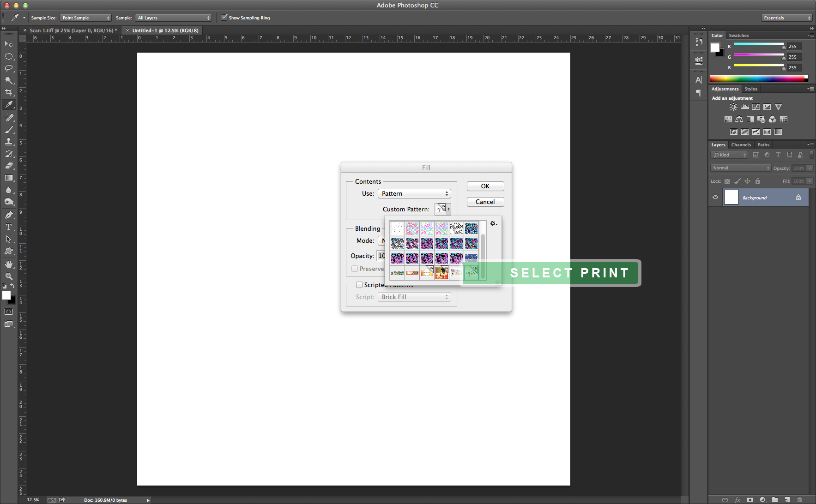Viewport: 816px width, 504px height.
Task: Open the Sample All Layers dropdown
Action: [x=174, y=18]
